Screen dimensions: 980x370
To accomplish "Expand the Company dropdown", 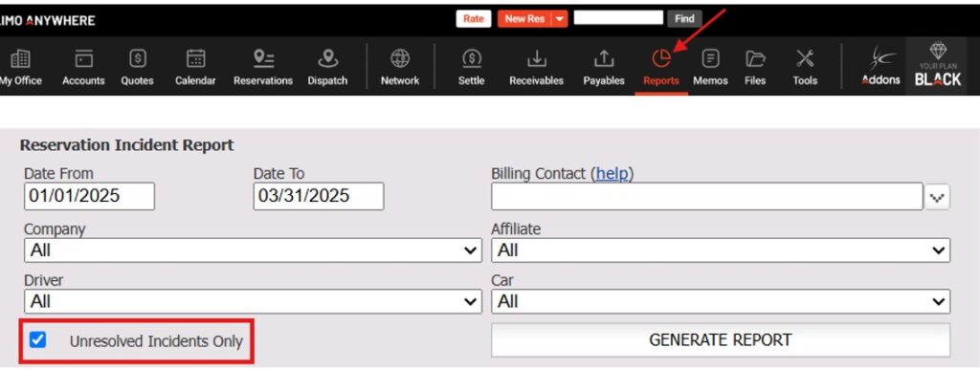I will coord(253,250).
